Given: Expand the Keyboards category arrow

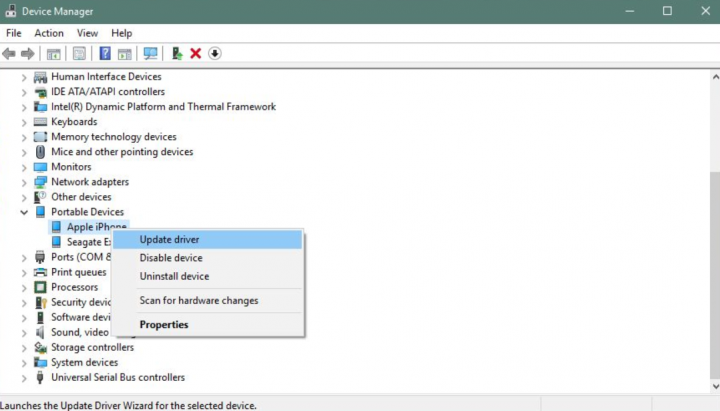Looking at the screenshot, I should (x=24, y=122).
